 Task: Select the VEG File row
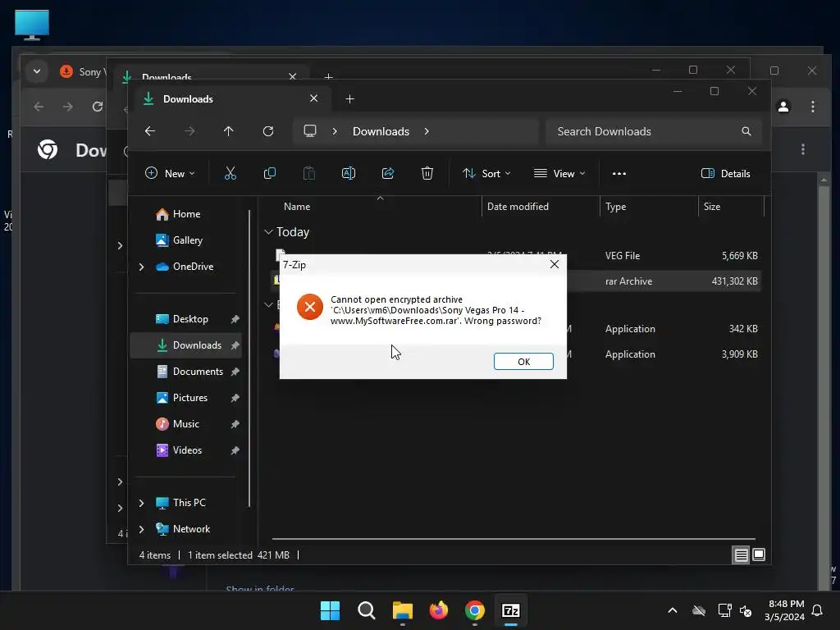[517, 256]
